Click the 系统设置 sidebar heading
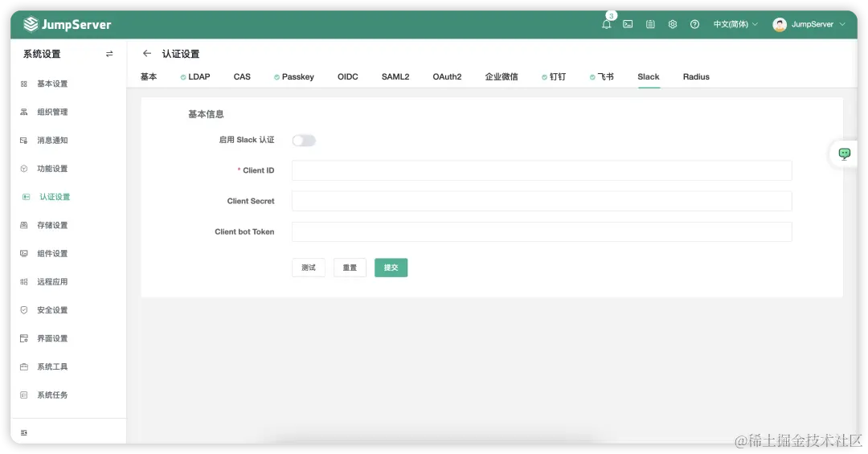This screenshot has height=454, width=868. 42,54
